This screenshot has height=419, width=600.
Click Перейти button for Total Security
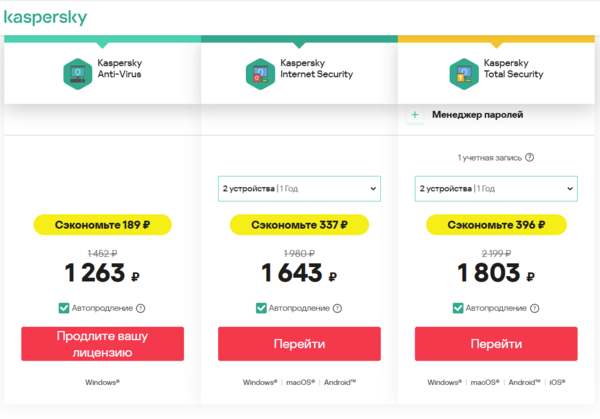(496, 344)
